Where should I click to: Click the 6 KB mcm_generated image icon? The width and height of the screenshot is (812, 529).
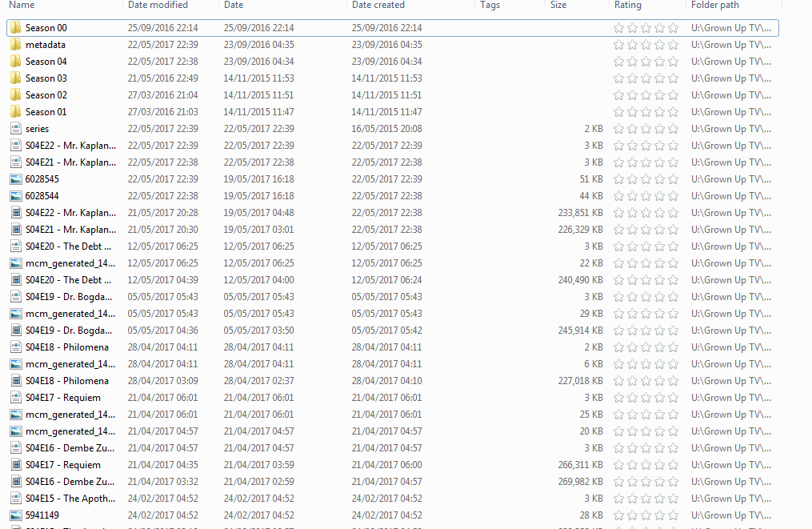[x=16, y=364]
